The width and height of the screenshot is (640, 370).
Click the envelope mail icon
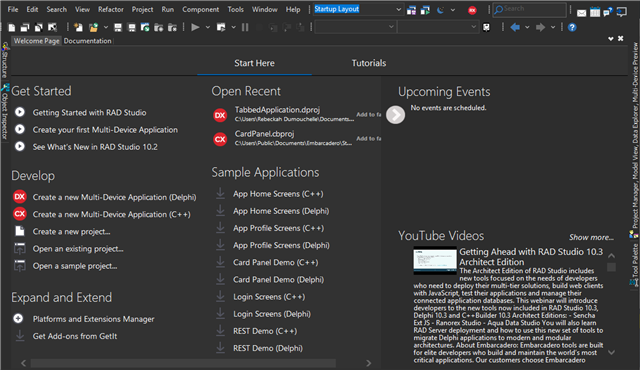[582, 13]
